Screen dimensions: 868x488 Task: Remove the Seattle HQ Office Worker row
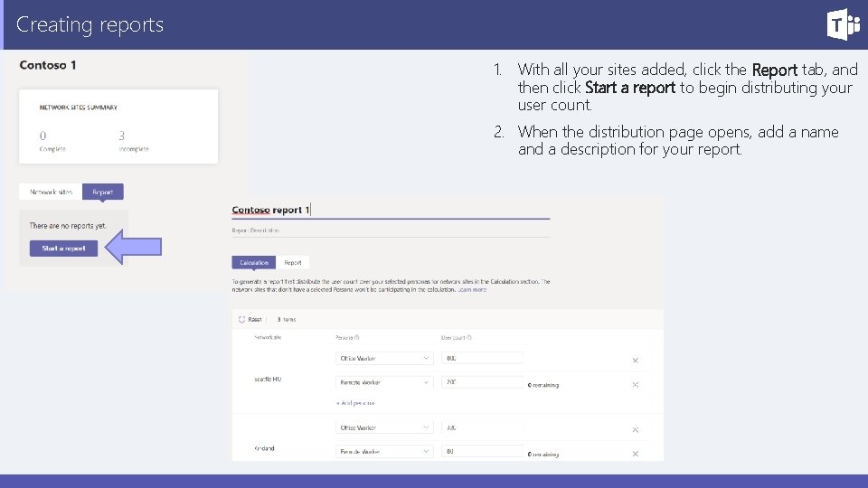tap(635, 361)
